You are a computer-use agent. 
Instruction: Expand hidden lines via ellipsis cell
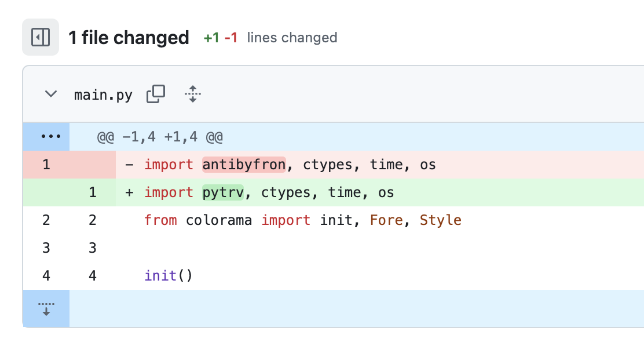click(x=46, y=137)
